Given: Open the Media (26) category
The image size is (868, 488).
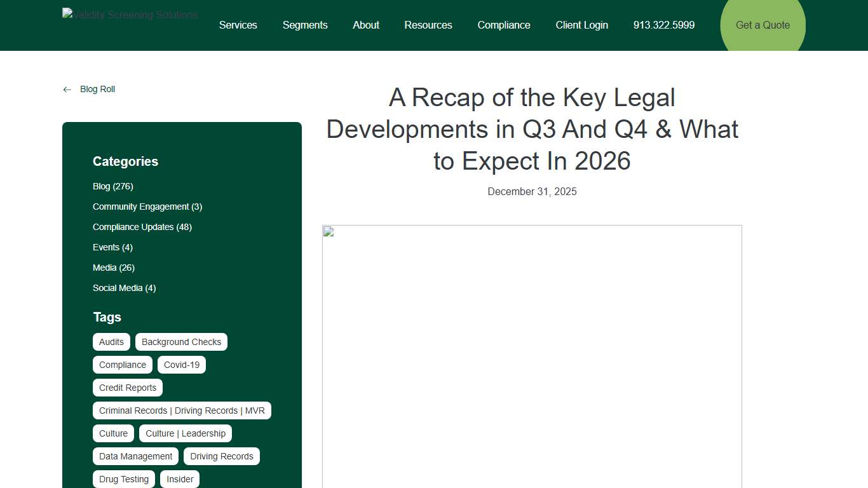Looking at the screenshot, I should coord(113,268).
